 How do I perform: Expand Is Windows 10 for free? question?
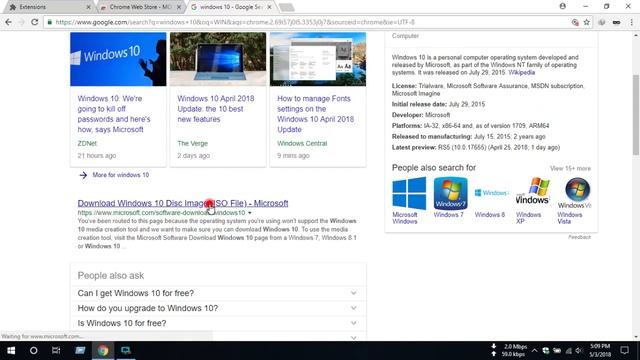(x=218, y=323)
